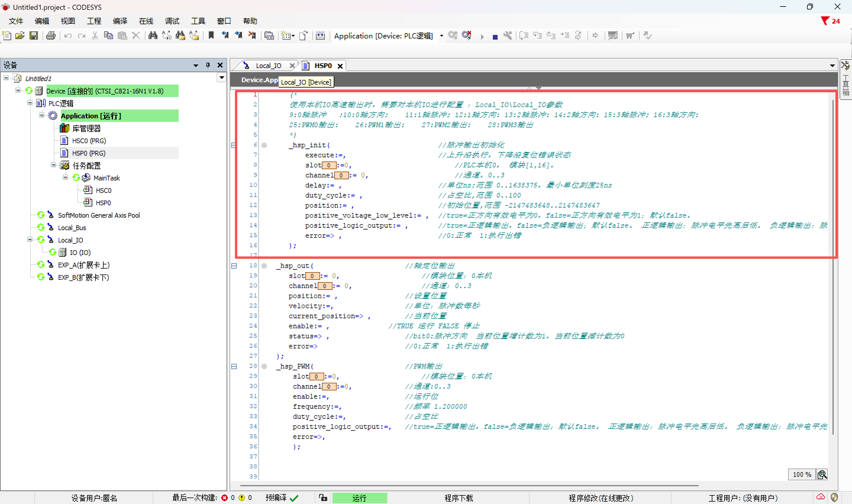Open the Application device dropdown arrow

441,36
